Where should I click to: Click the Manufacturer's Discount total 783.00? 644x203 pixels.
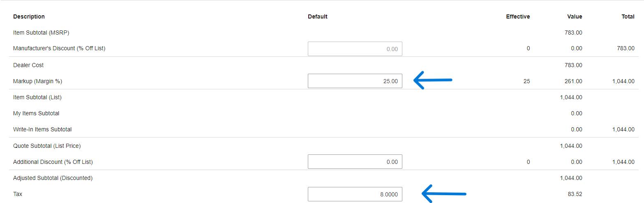click(x=626, y=49)
